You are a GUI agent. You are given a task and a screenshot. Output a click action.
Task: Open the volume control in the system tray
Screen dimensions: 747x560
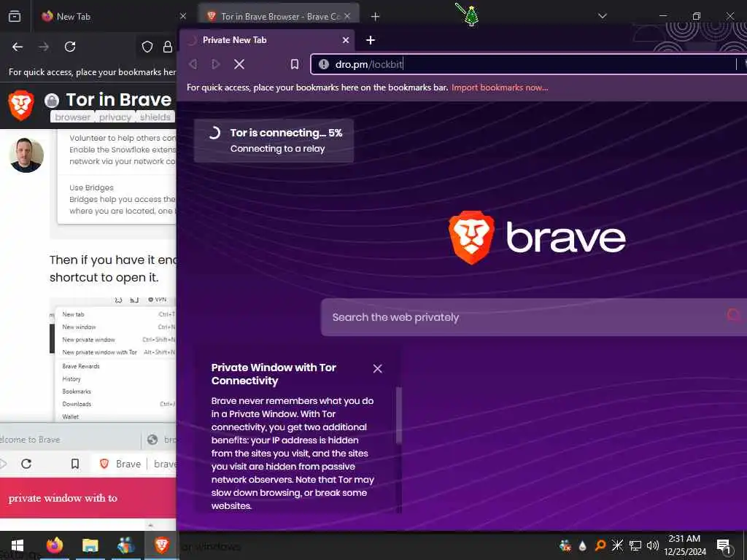(653, 545)
